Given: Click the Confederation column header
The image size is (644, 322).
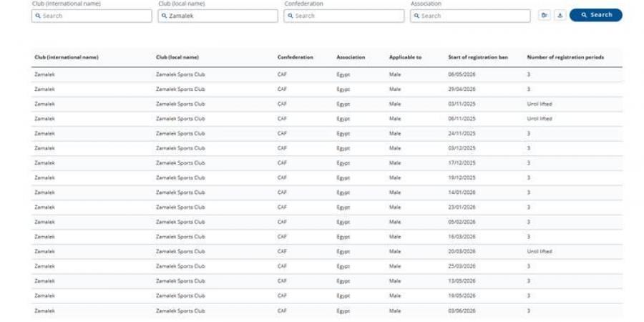Looking at the screenshot, I should click(296, 57).
